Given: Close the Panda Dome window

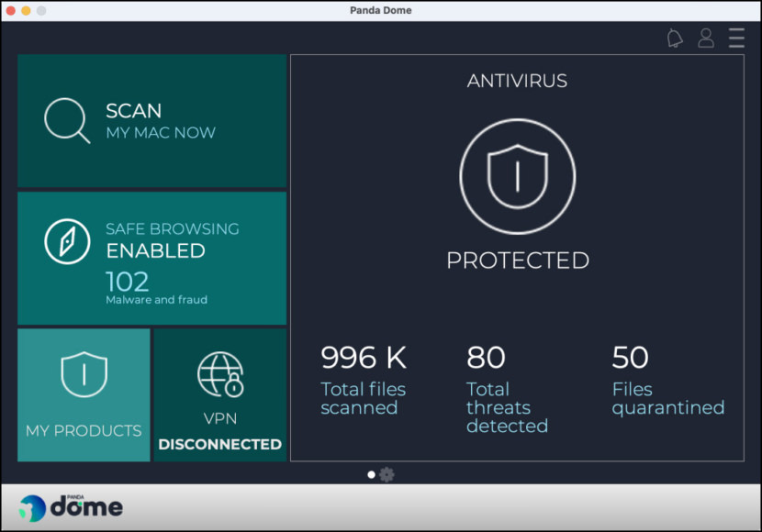Looking at the screenshot, I should (x=11, y=10).
